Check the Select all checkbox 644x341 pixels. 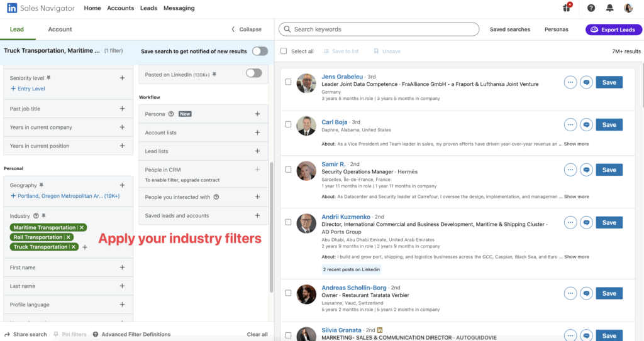[284, 51]
